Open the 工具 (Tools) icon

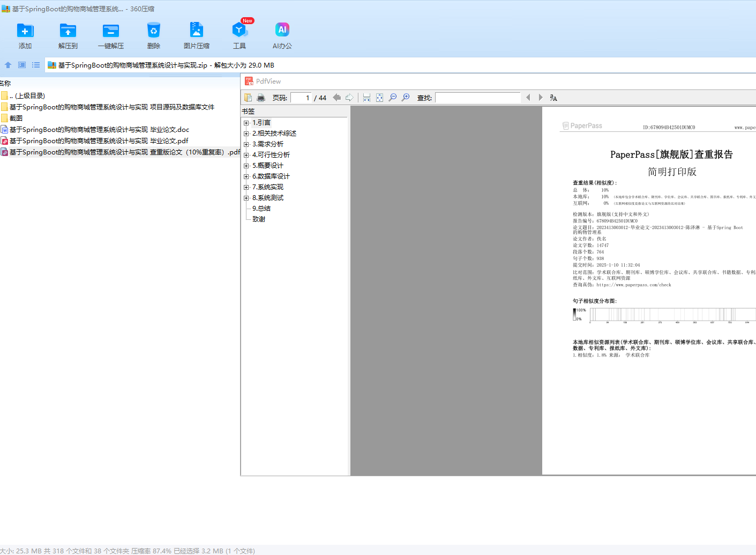click(239, 30)
